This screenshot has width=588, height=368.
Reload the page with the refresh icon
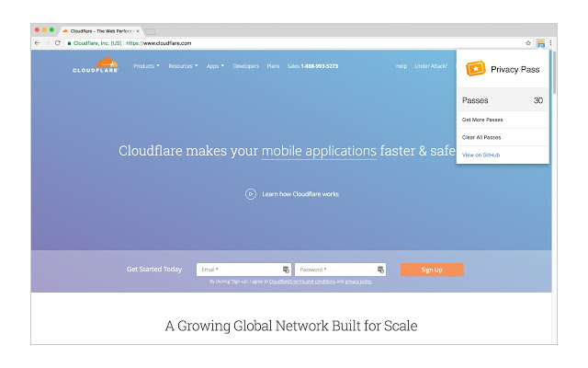tap(57, 42)
